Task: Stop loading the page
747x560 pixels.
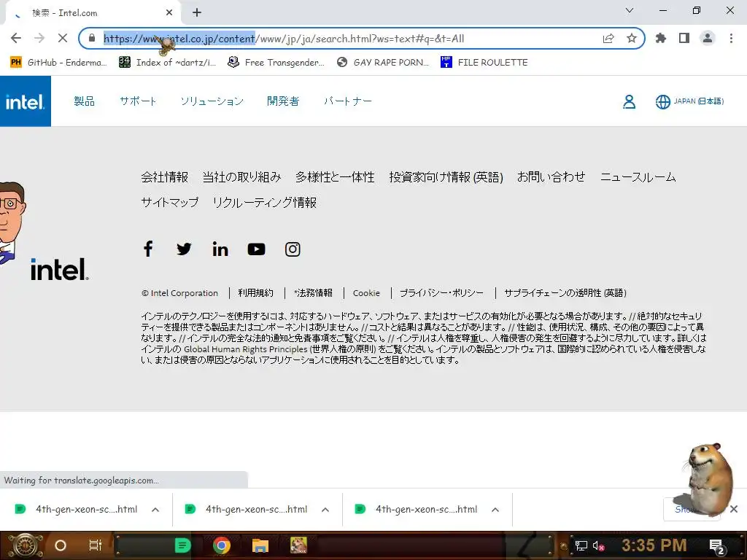Action: coord(63,38)
